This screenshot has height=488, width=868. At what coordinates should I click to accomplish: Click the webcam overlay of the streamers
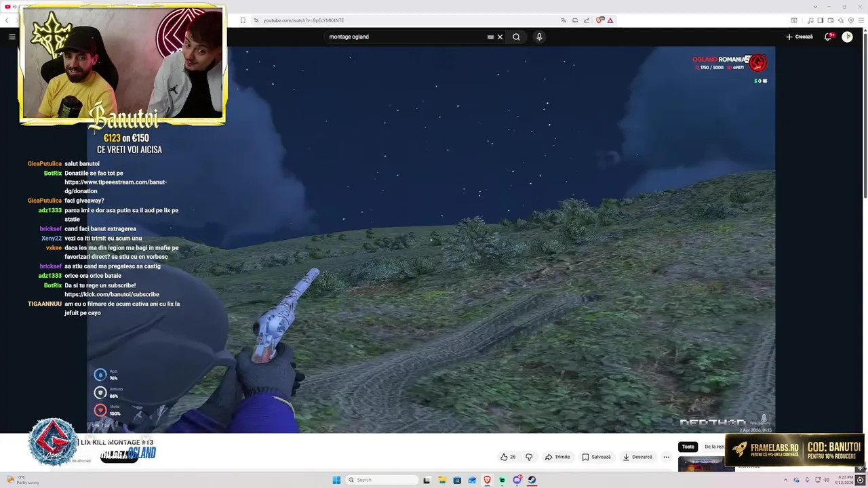click(x=123, y=64)
